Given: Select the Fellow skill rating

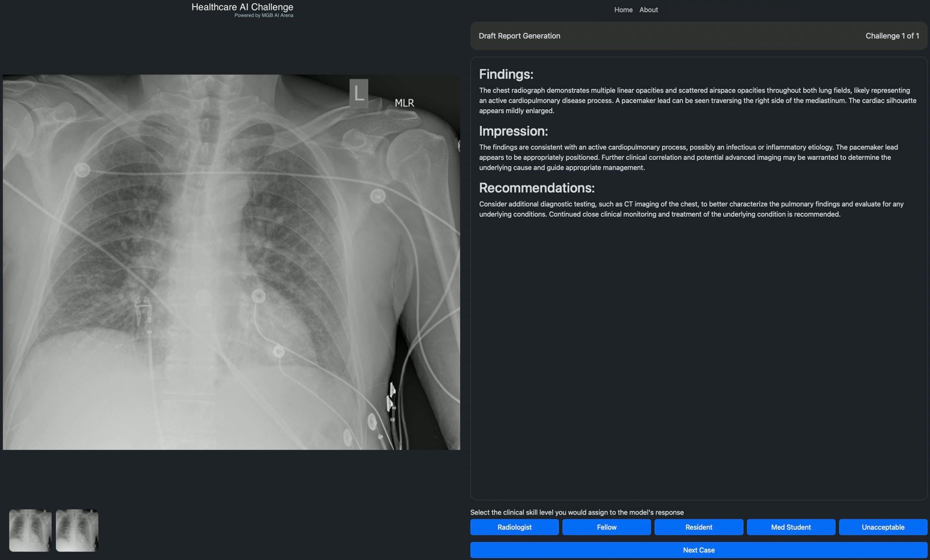Looking at the screenshot, I should pos(606,527).
